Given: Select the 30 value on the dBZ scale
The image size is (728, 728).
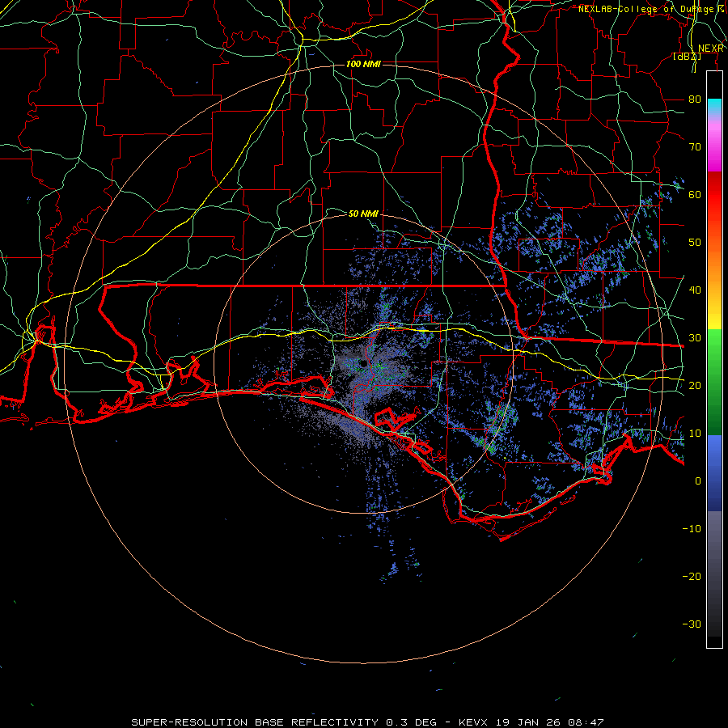Looking at the screenshot, I should (695, 337).
